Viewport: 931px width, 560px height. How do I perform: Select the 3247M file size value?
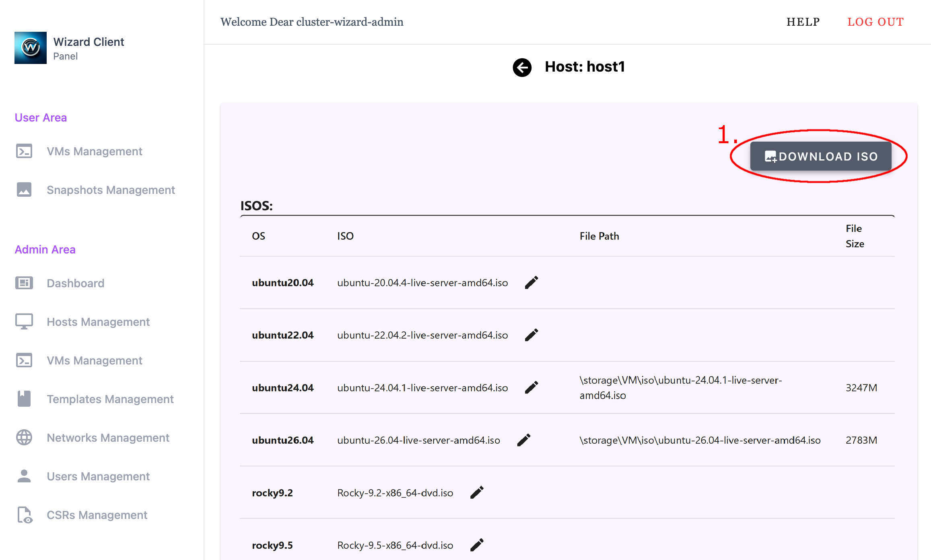[x=861, y=388]
